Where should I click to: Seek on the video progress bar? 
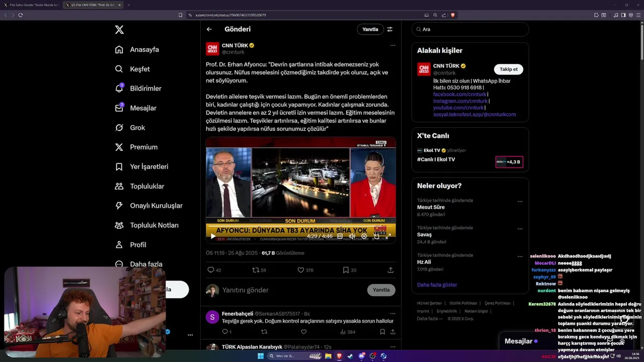click(300, 227)
